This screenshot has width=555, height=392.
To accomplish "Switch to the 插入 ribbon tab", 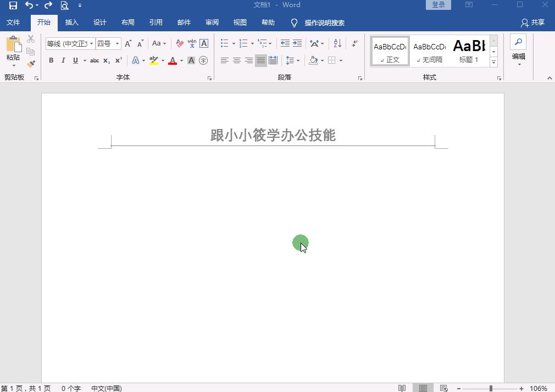I will [x=72, y=23].
